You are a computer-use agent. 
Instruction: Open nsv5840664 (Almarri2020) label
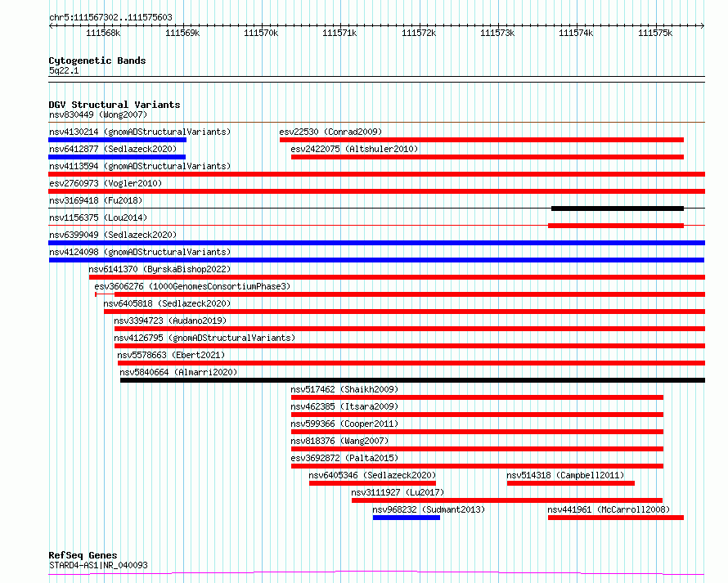(x=178, y=372)
